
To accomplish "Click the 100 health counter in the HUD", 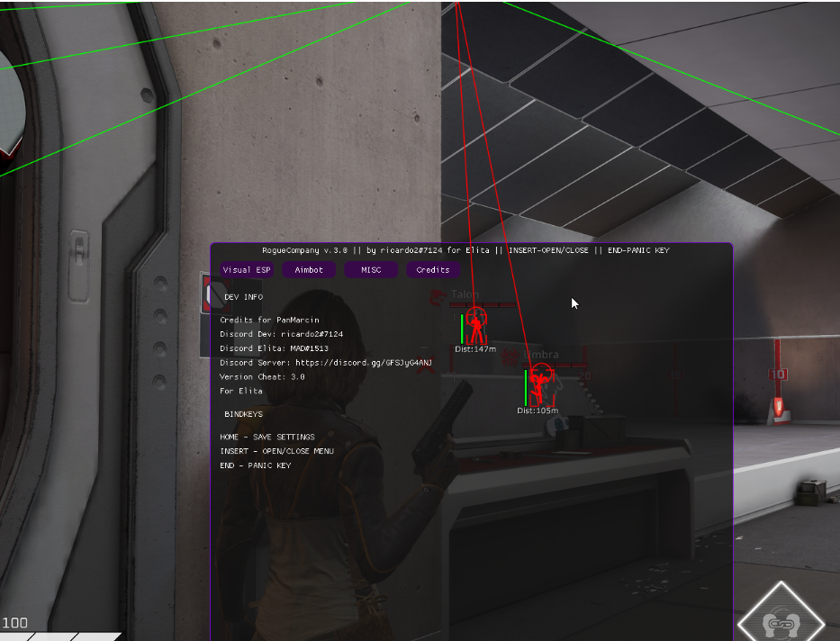I will coord(15,623).
